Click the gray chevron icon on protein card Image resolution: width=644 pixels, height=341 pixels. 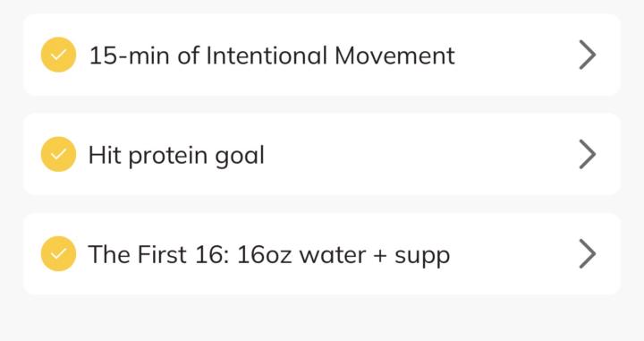(x=588, y=154)
